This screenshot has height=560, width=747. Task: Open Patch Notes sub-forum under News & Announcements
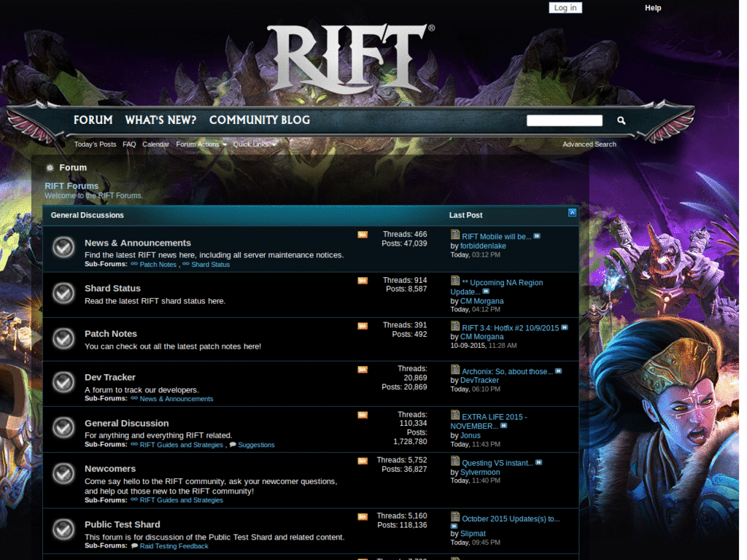click(x=158, y=264)
